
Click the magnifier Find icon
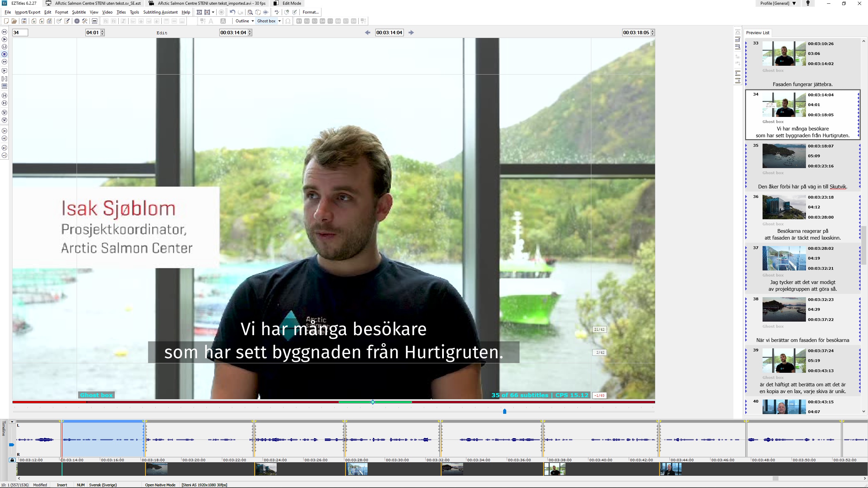tap(250, 12)
